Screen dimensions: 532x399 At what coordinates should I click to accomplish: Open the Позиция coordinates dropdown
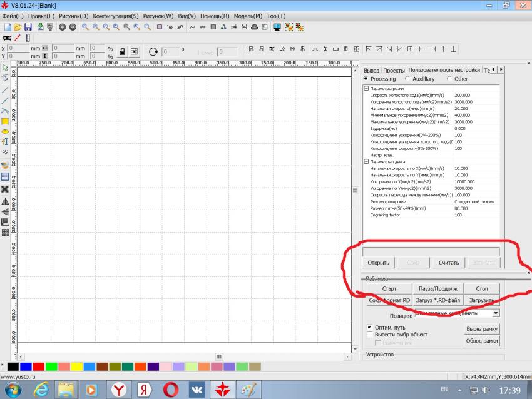tap(496, 313)
